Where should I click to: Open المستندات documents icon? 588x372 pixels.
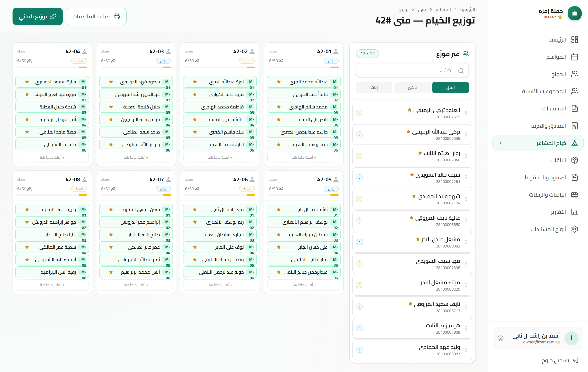(x=574, y=108)
